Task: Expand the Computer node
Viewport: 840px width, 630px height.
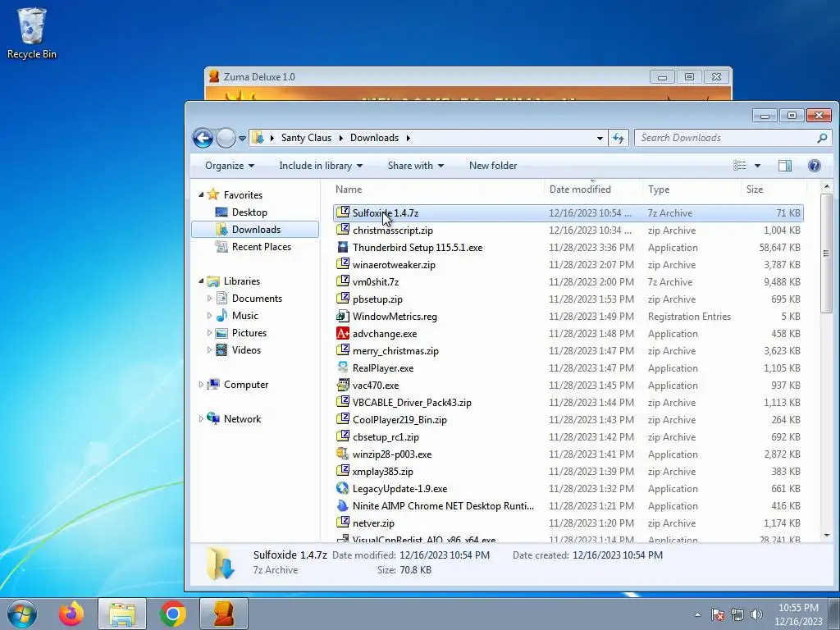Action: tap(201, 385)
